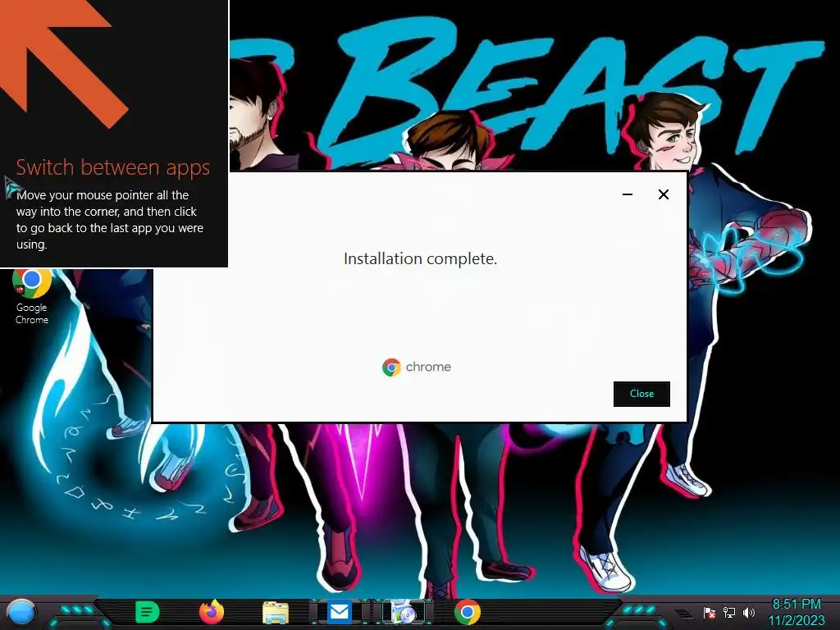Open Google Chrome from the taskbar
The width and height of the screenshot is (840, 630).
tap(467, 612)
